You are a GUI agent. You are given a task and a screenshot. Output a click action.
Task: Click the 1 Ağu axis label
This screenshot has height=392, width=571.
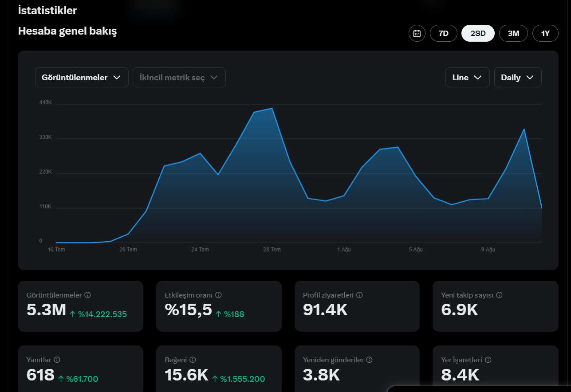click(344, 250)
